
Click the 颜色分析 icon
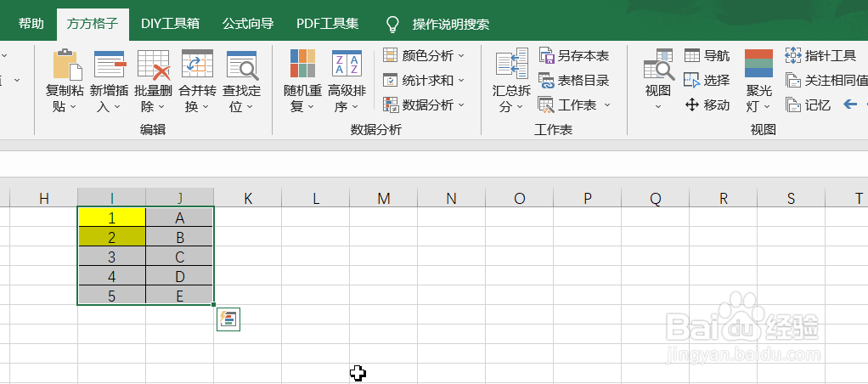[391, 55]
